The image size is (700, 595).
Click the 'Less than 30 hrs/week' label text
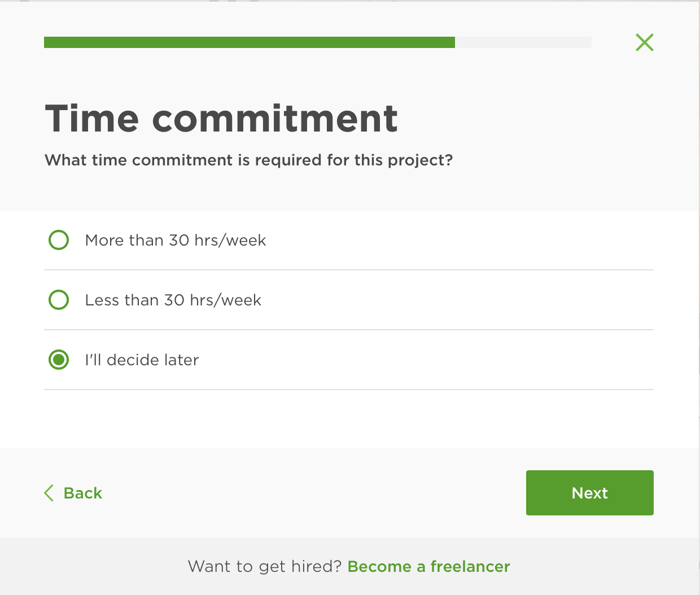(x=173, y=300)
